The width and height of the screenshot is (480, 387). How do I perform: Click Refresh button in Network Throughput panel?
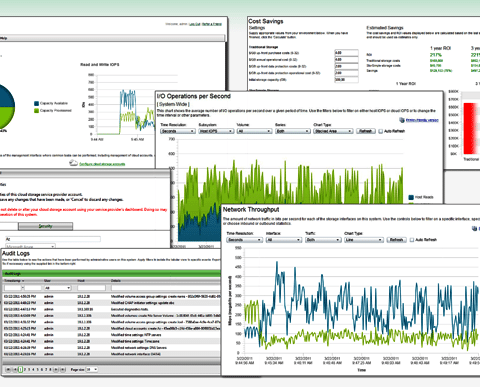coord(396,240)
